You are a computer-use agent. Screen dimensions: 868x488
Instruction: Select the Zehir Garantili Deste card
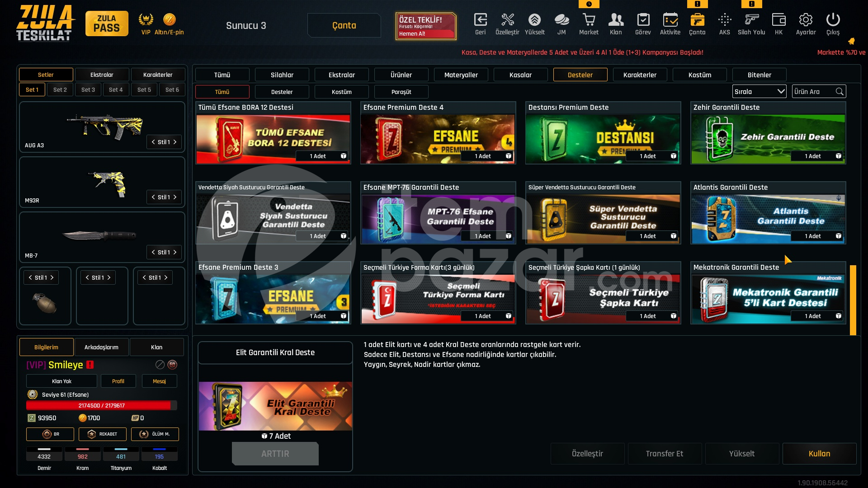[x=768, y=133]
